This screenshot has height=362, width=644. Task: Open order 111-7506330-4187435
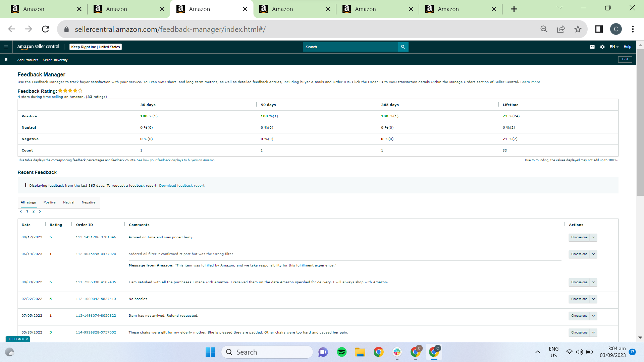[96, 282]
